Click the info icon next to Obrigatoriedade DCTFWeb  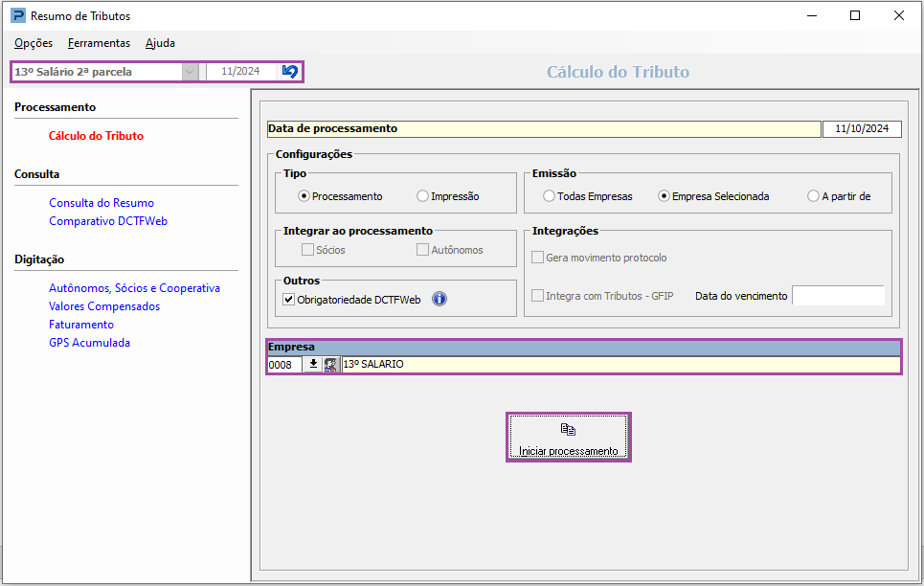439,299
